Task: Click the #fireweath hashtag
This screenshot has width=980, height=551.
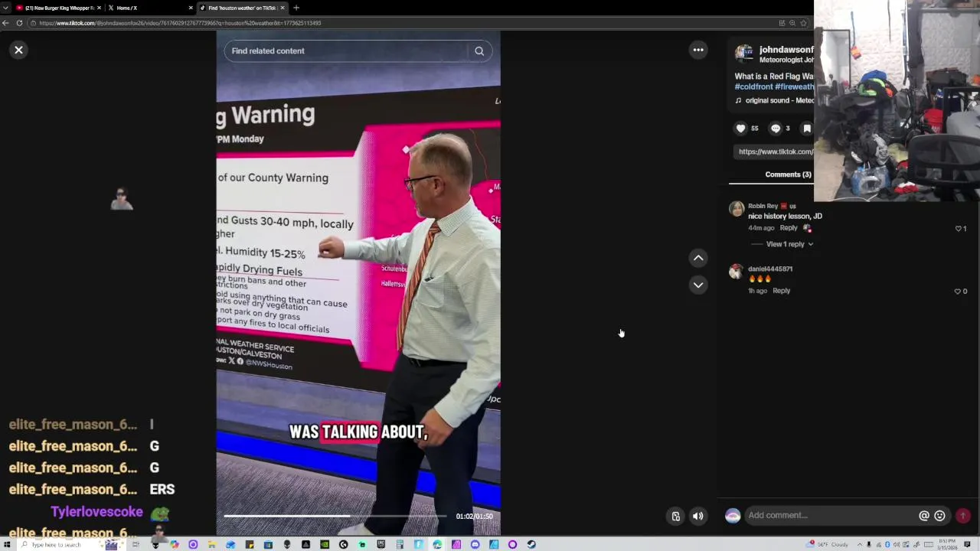Action: tap(795, 87)
